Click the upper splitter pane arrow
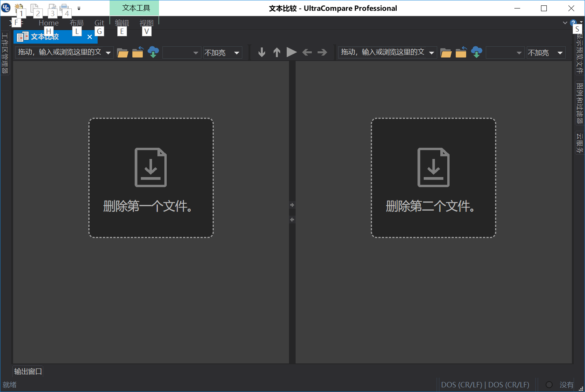 point(292,205)
